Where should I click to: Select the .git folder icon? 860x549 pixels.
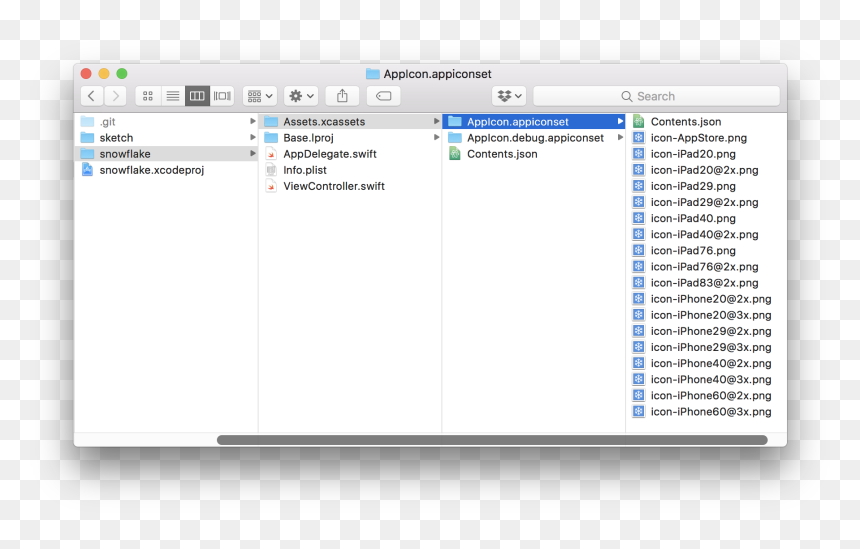pos(87,121)
